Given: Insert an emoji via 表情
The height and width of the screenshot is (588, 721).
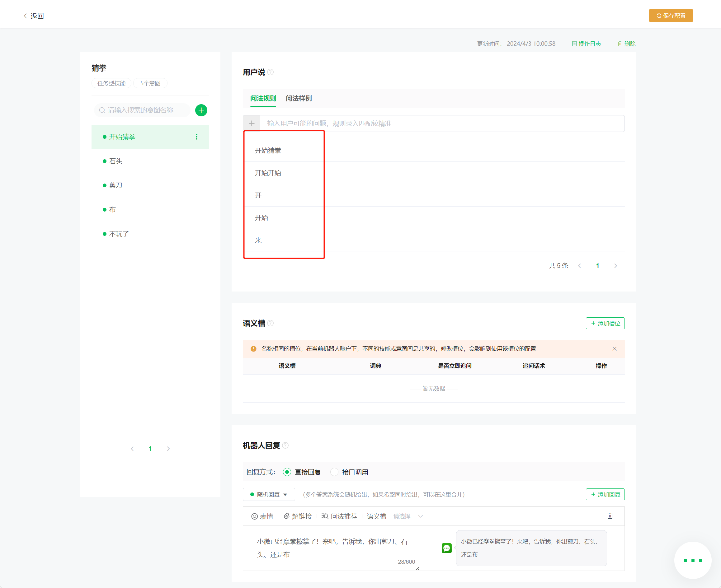Looking at the screenshot, I should 262,516.
